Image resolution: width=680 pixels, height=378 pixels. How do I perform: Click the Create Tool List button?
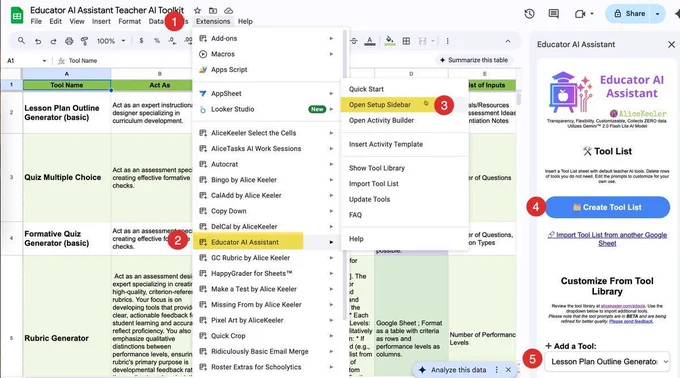[607, 207]
